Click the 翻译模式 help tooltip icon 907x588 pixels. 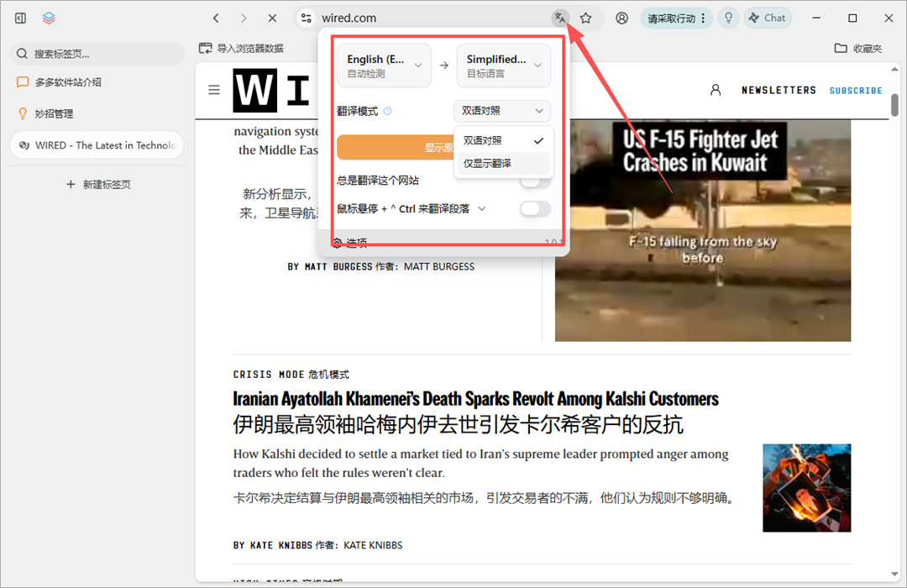click(386, 110)
